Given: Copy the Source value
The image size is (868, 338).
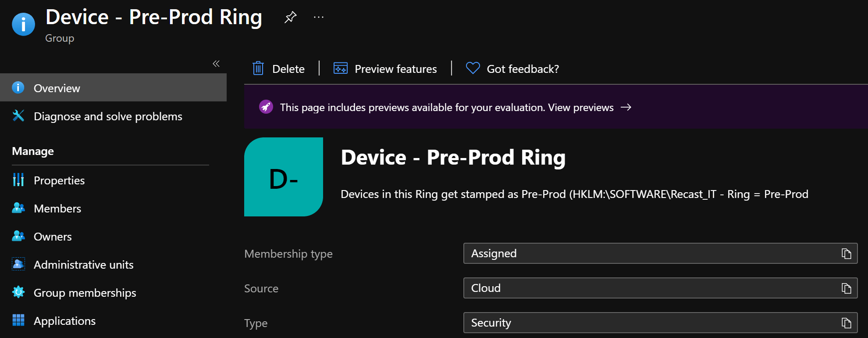Looking at the screenshot, I should pyautogui.click(x=846, y=288).
